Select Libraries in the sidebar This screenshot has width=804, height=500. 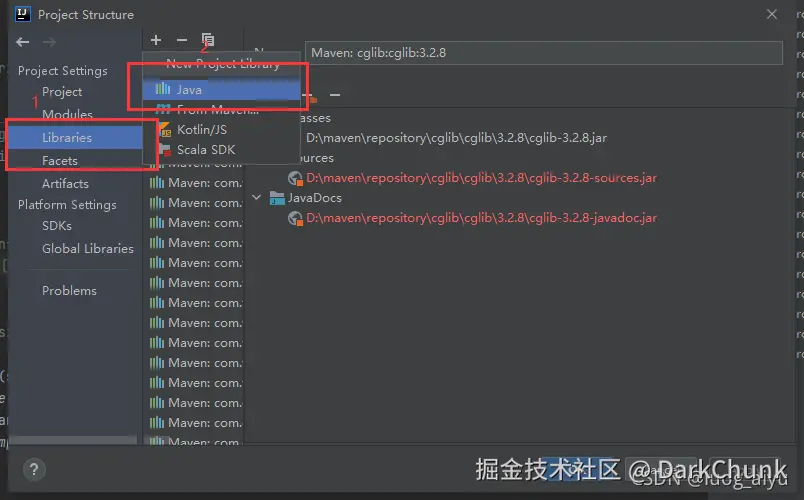point(75,137)
